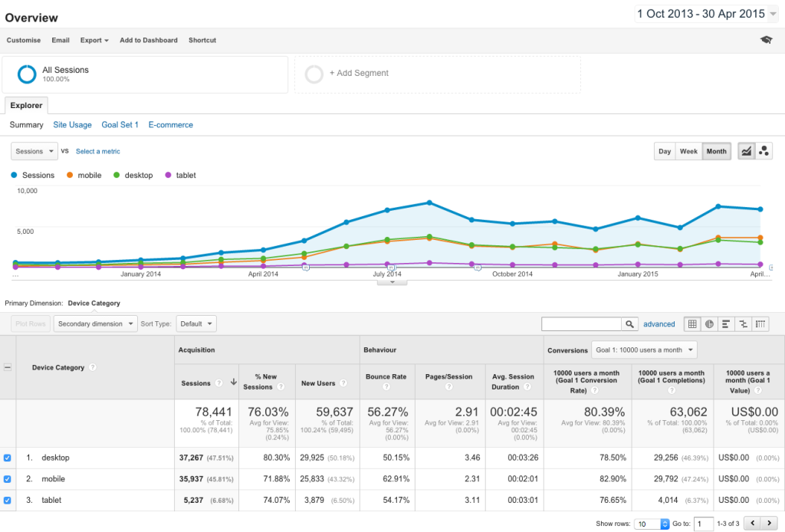This screenshot has width=785, height=532.
Task: Click the table search input field
Action: click(x=581, y=324)
